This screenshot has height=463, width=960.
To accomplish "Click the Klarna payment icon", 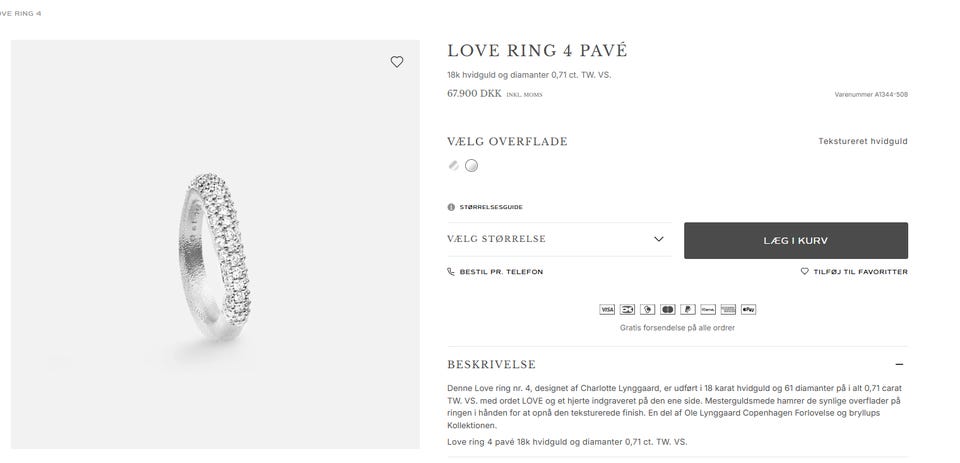I will pos(708,309).
